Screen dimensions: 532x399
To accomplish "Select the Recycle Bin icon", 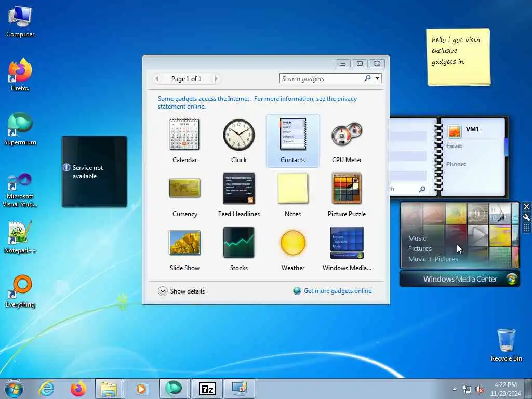I will tap(506, 345).
